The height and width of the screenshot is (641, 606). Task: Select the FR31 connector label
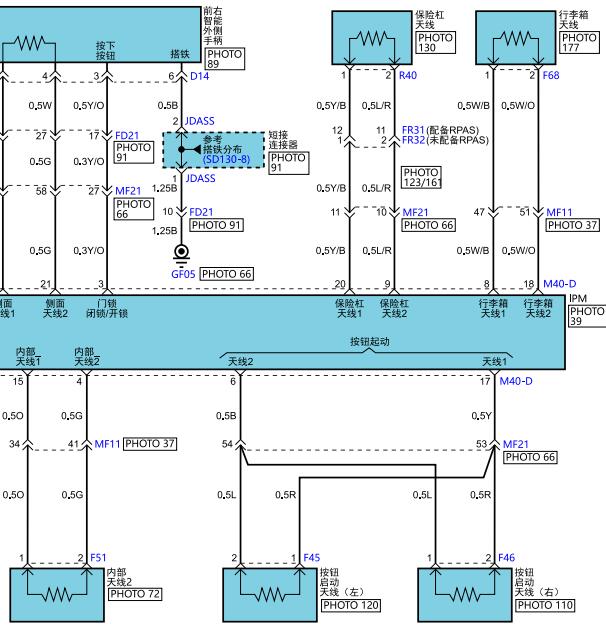[413, 130]
